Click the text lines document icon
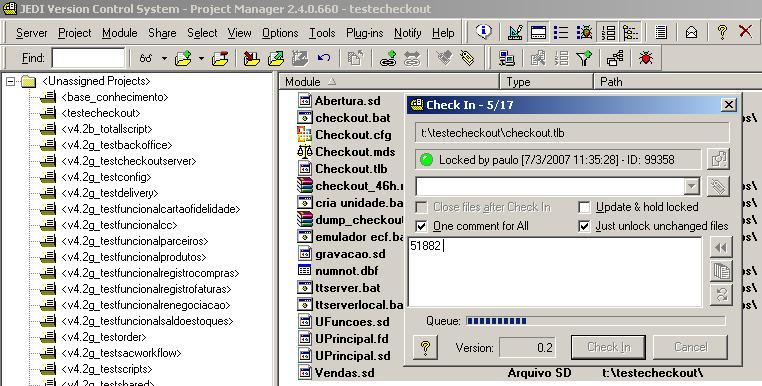Image resolution: width=762 pixels, height=386 pixels. [660, 33]
